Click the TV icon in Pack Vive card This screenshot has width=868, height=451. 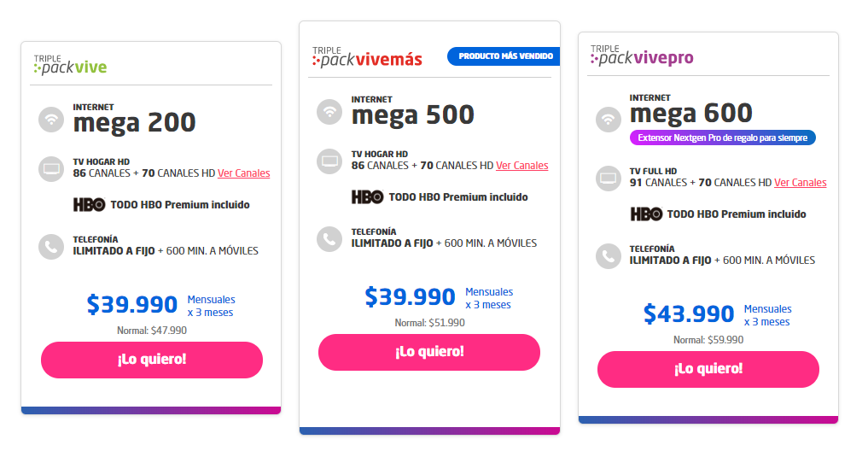tap(51, 168)
